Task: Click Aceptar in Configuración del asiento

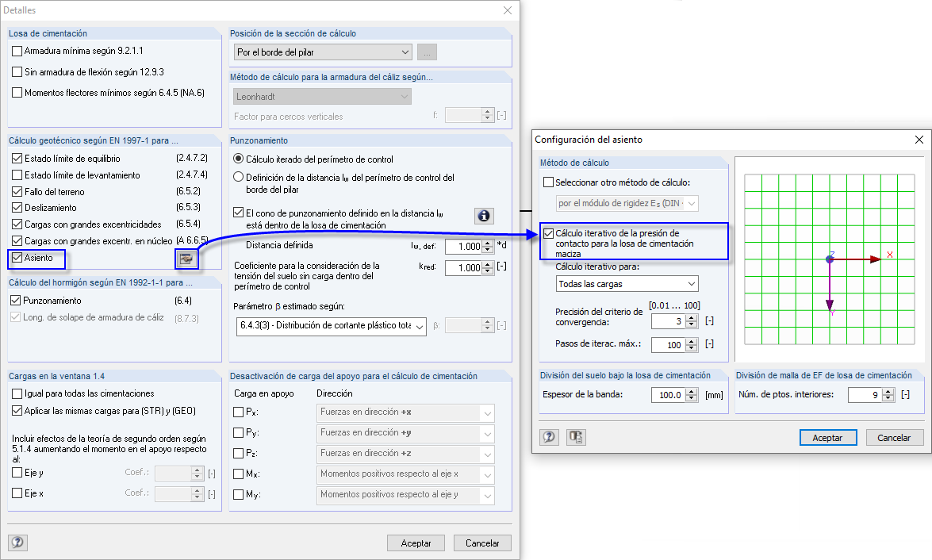Action: [x=827, y=437]
